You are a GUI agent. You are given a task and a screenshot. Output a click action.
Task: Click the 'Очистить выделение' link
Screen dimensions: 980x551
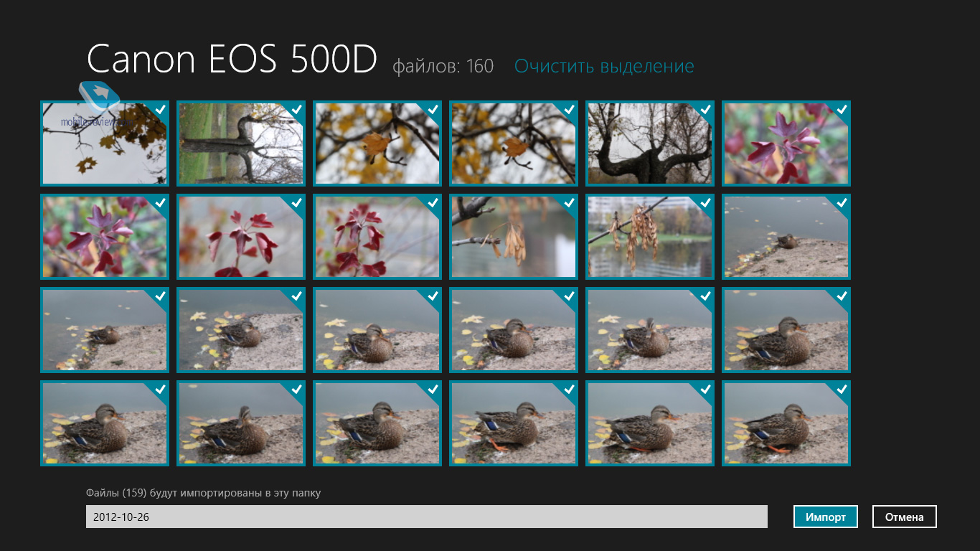[x=604, y=67]
